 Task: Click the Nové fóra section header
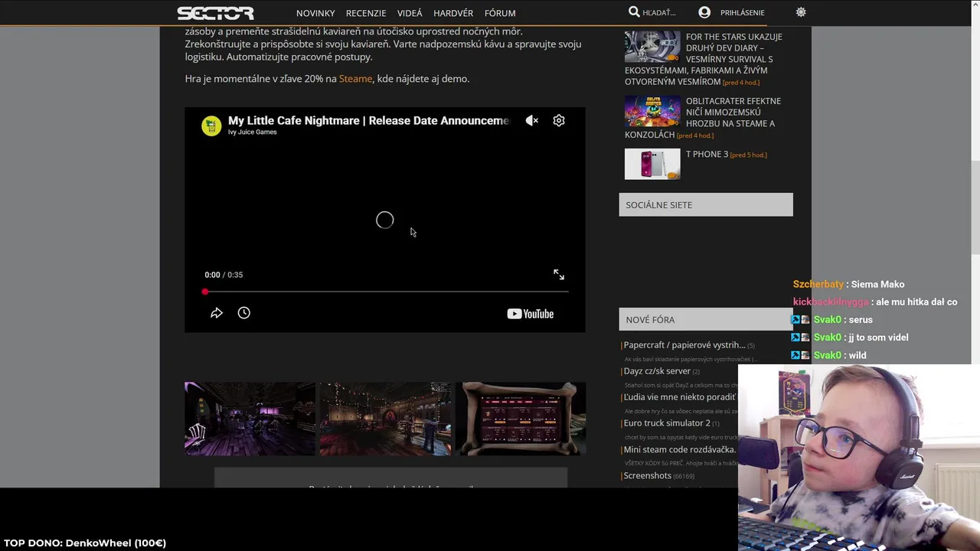(x=706, y=320)
